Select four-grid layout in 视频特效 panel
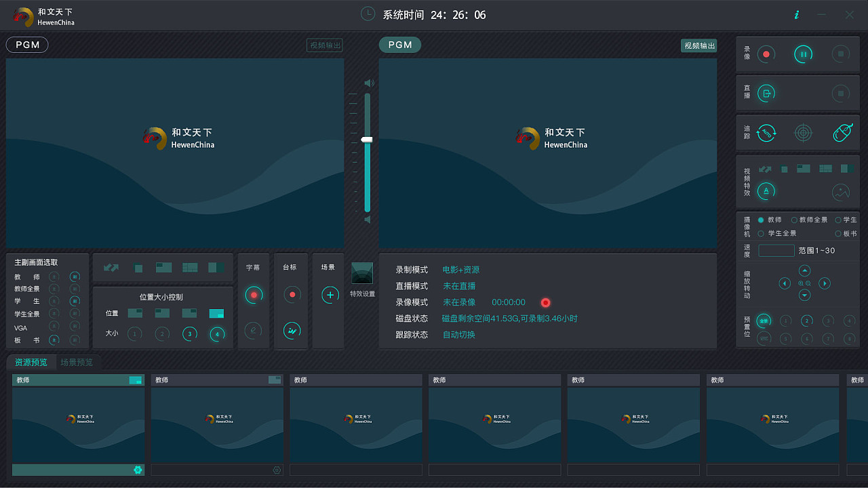The height and width of the screenshot is (488, 868). (825, 169)
